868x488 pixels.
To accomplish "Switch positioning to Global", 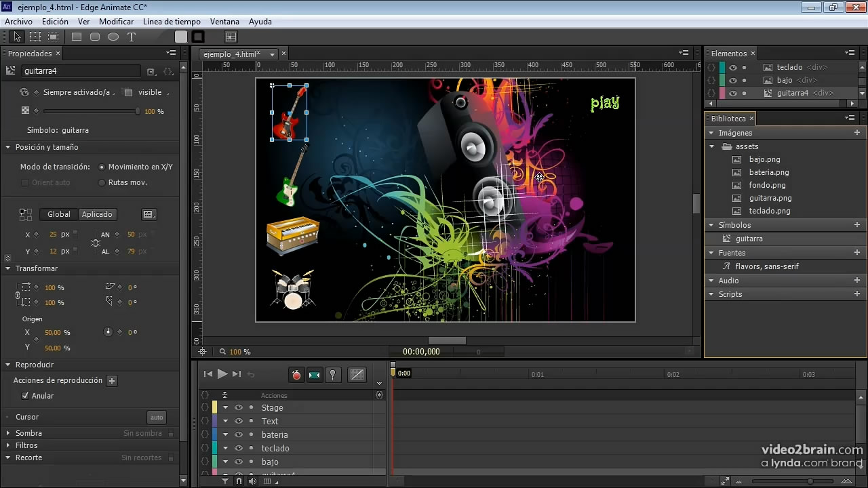I will (59, 214).
